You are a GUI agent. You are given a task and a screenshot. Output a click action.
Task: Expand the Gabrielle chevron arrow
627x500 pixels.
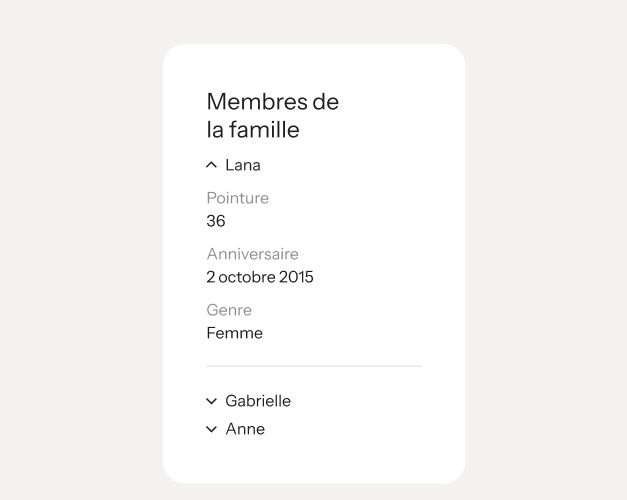[x=211, y=401]
